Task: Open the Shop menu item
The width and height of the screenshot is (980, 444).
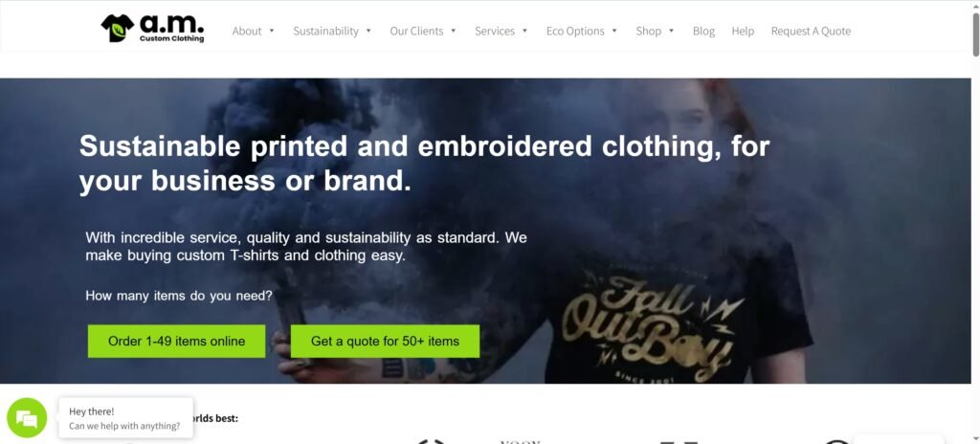Action: tap(648, 31)
